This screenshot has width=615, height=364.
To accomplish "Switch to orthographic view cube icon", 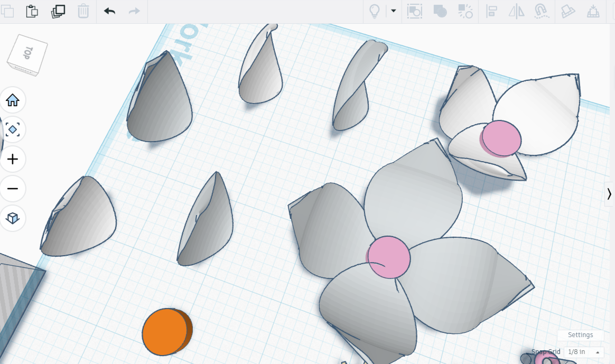I will pyautogui.click(x=13, y=218).
